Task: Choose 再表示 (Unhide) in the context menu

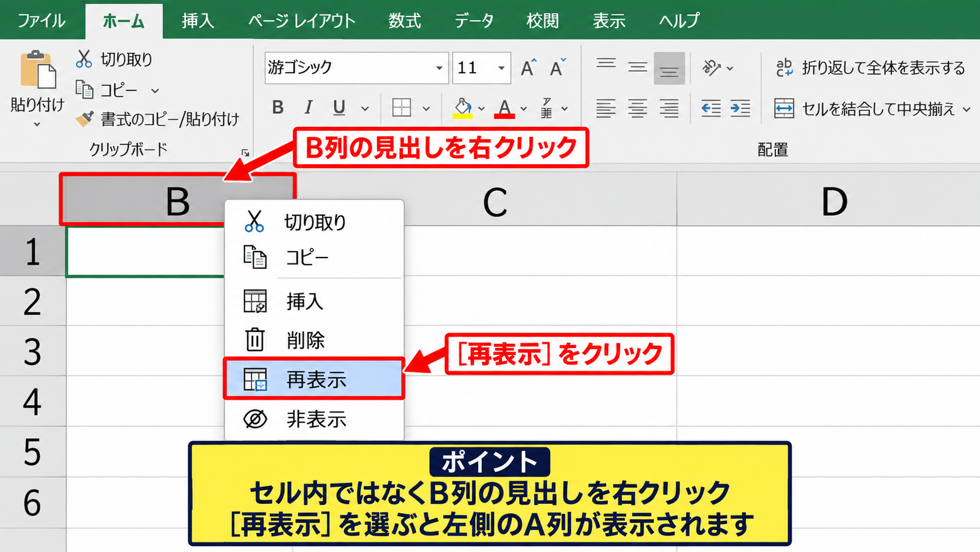Action: 314,380
